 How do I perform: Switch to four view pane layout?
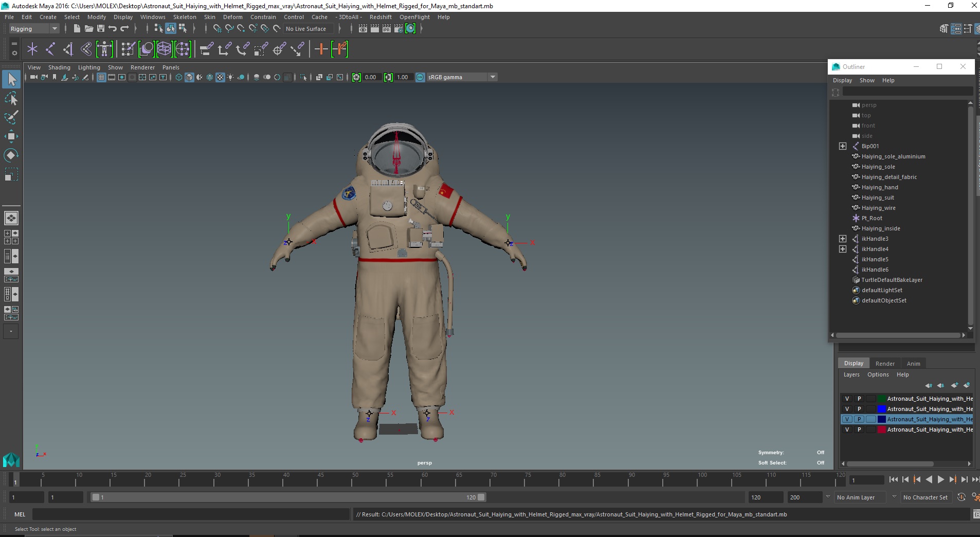pyautogui.click(x=11, y=237)
